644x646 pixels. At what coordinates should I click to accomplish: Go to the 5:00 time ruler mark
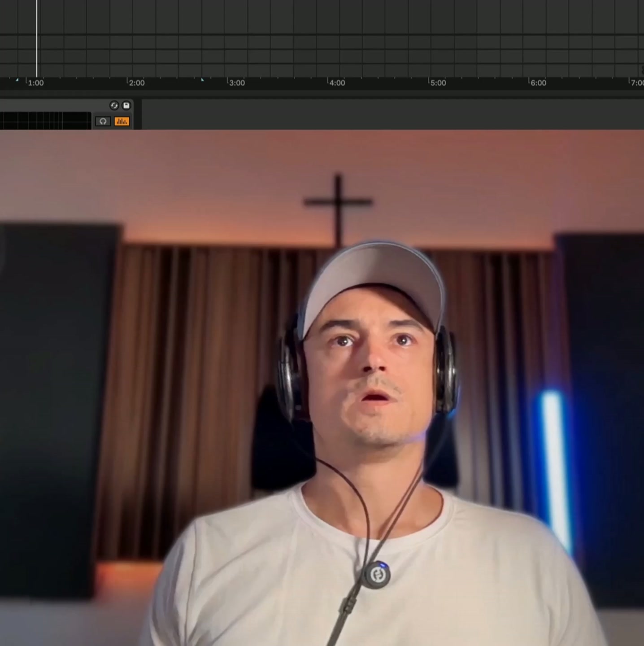pos(438,83)
